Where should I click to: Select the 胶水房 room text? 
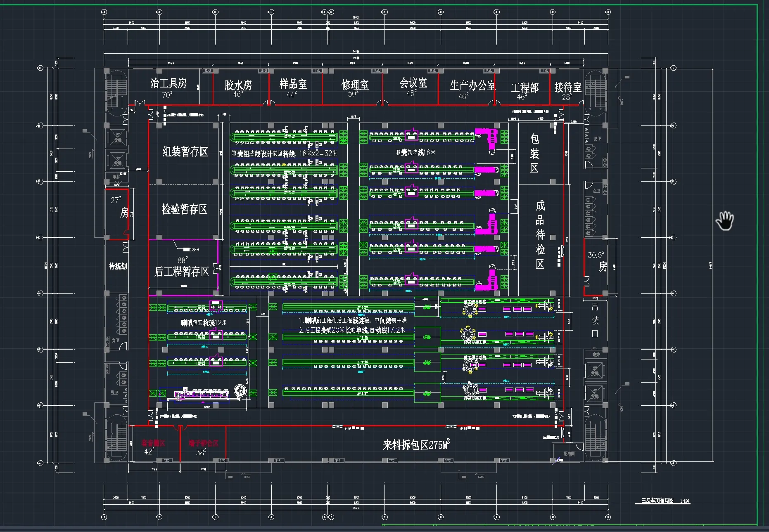tap(238, 85)
